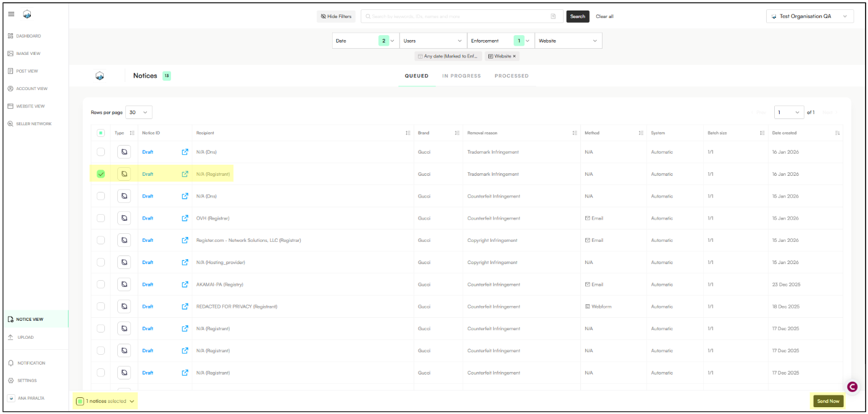Expand the Users filter dropdown

coord(433,41)
